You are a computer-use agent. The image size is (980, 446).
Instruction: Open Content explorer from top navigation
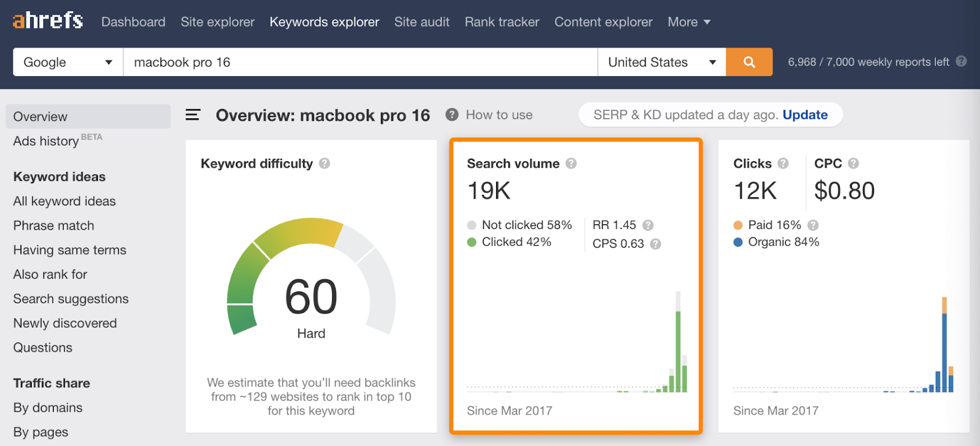(x=603, y=22)
